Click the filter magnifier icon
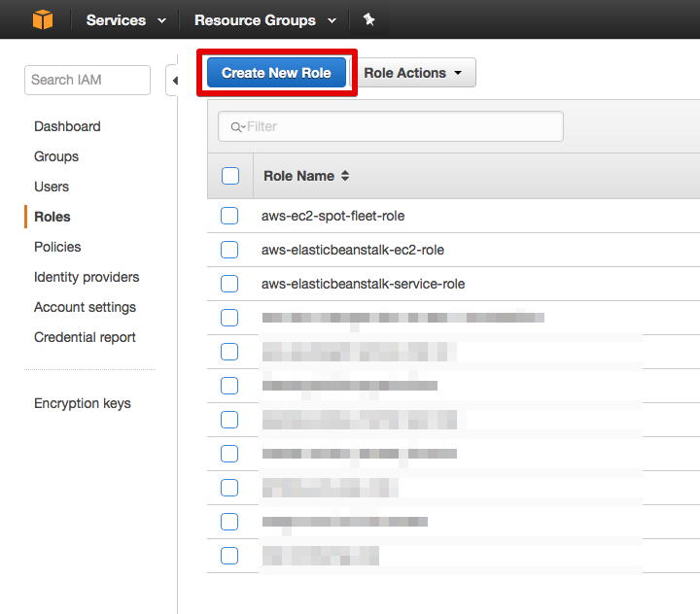 click(x=236, y=127)
